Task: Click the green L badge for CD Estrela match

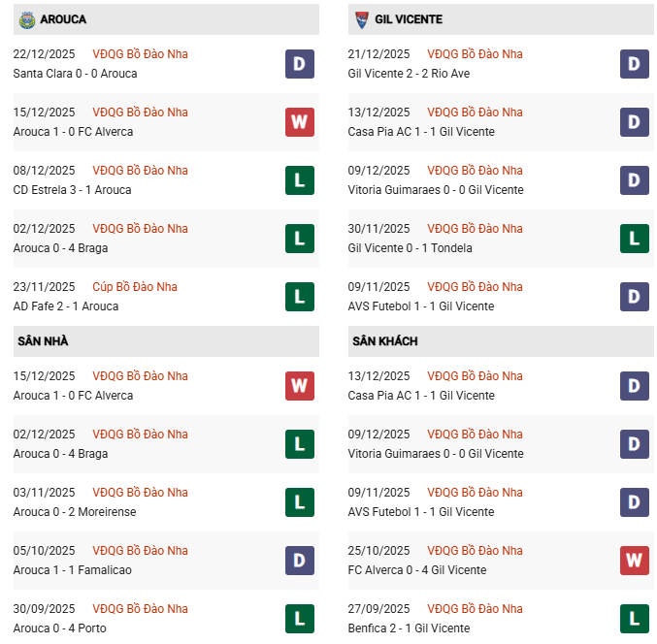Action: pos(299,180)
